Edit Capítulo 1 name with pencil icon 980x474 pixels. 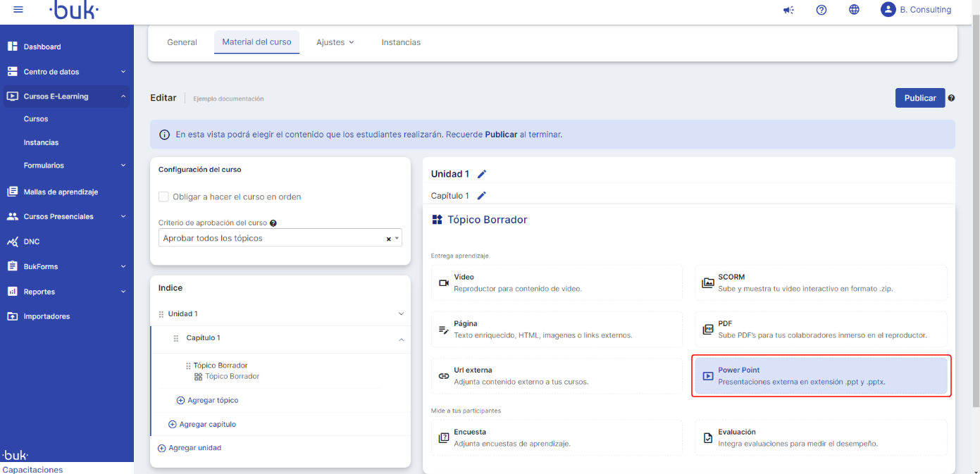pyautogui.click(x=482, y=196)
